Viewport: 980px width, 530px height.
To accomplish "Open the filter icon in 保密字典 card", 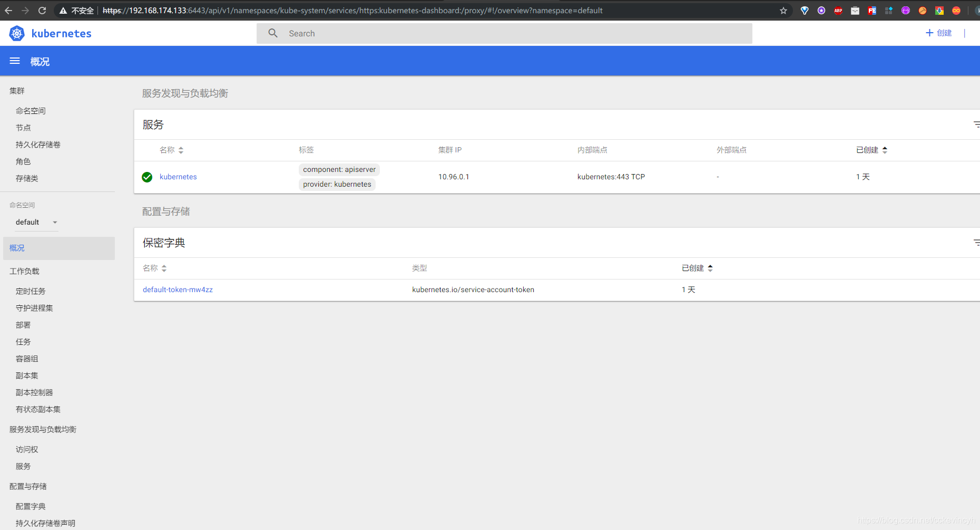I will click(976, 243).
